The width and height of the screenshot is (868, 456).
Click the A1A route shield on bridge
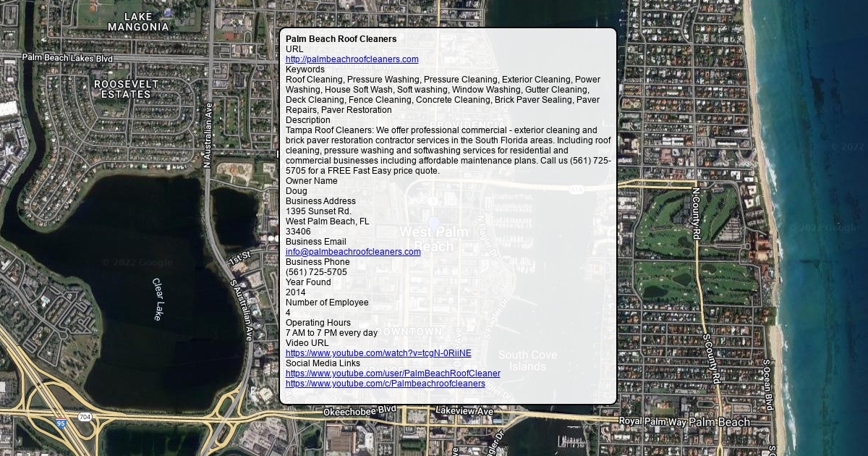[x=576, y=189]
